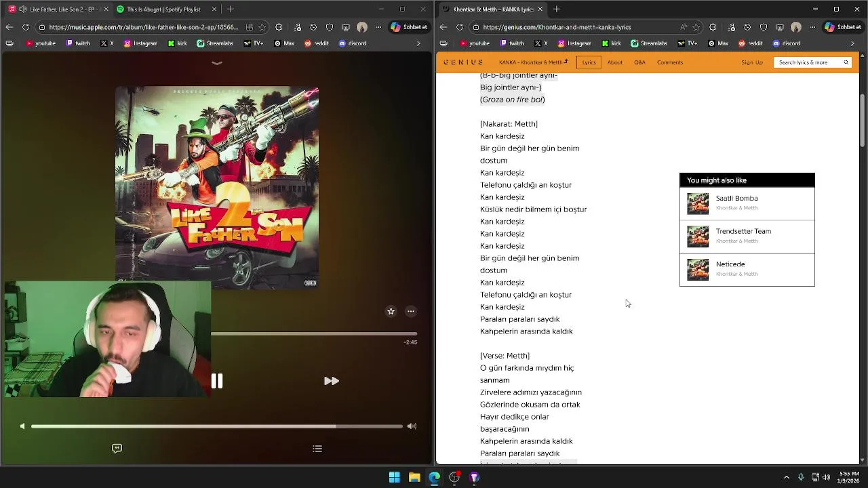Open twitch bookmark in Apple Music window
The width and height of the screenshot is (868, 488).
tap(78, 43)
